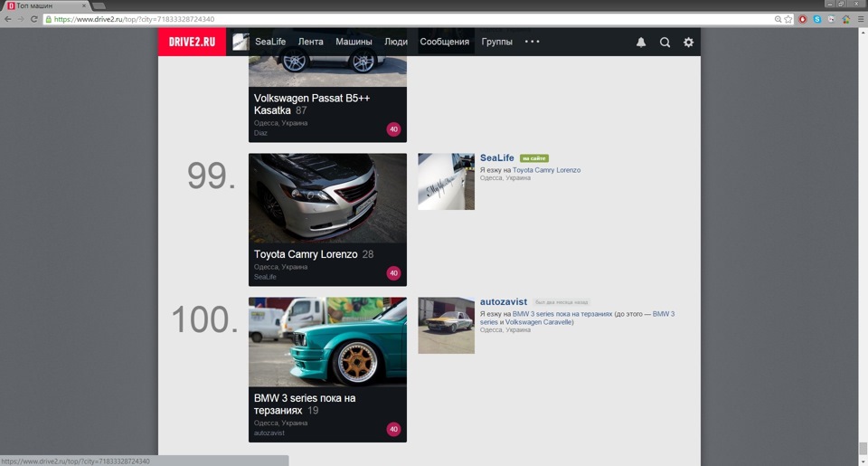
Task: Open autozavist user avatar thumbnail
Action: click(x=446, y=325)
